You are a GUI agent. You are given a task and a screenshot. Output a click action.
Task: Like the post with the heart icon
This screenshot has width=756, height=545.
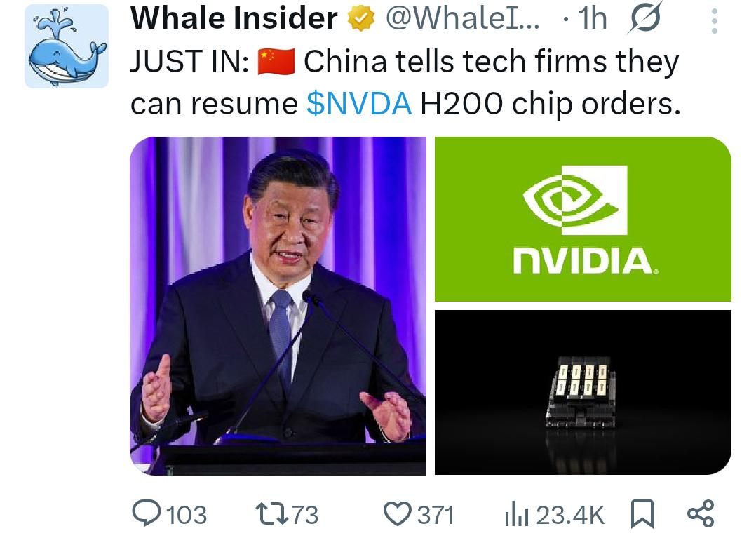point(397,514)
